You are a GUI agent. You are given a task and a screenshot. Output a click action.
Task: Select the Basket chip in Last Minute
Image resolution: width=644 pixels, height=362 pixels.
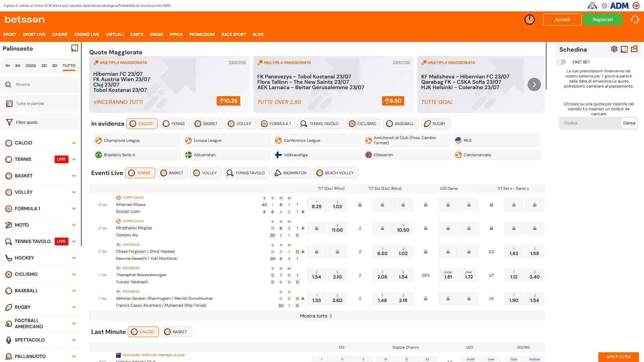(x=176, y=332)
